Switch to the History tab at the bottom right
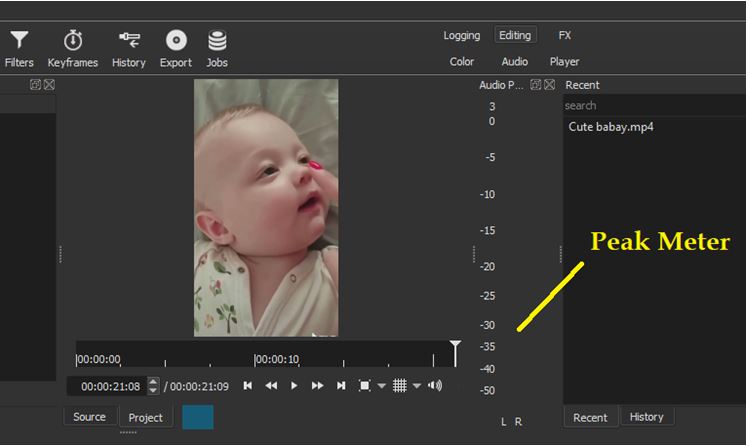The height and width of the screenshot is (446, 750). [x=646, y=417]
